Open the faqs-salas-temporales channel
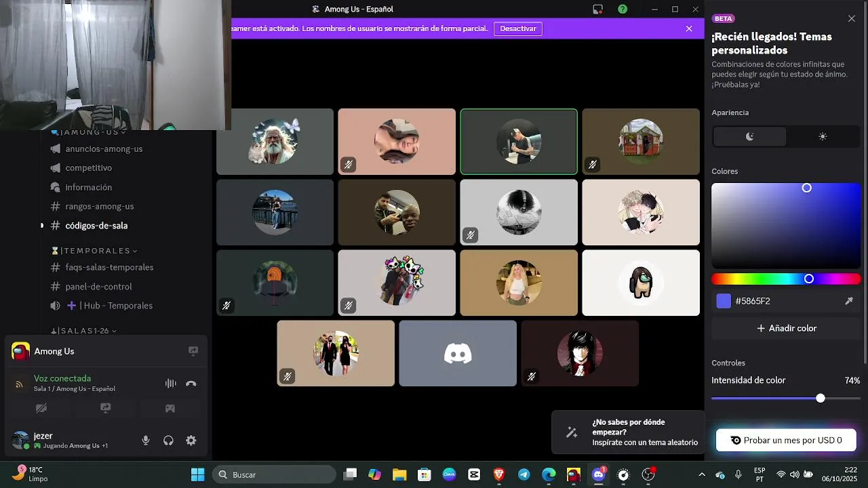 tap(109, 267)
